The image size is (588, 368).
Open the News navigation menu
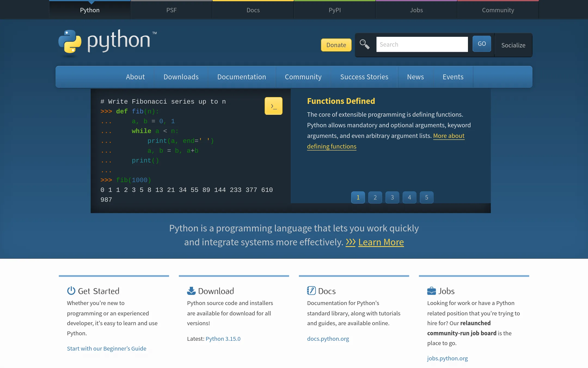[x=415, y=77]
